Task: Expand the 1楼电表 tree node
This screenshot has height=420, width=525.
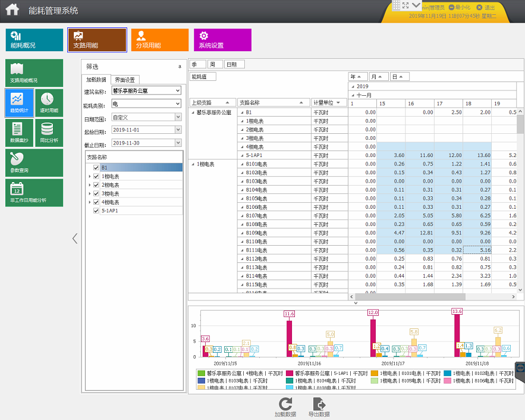Action: (x=90, y=176)
